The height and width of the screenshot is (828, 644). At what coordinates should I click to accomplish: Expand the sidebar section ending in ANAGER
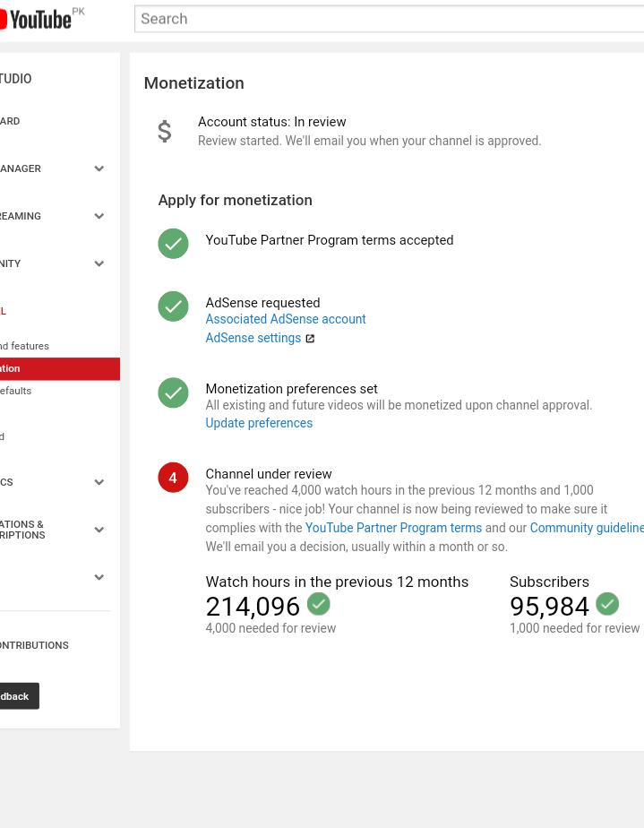(99, 168)
